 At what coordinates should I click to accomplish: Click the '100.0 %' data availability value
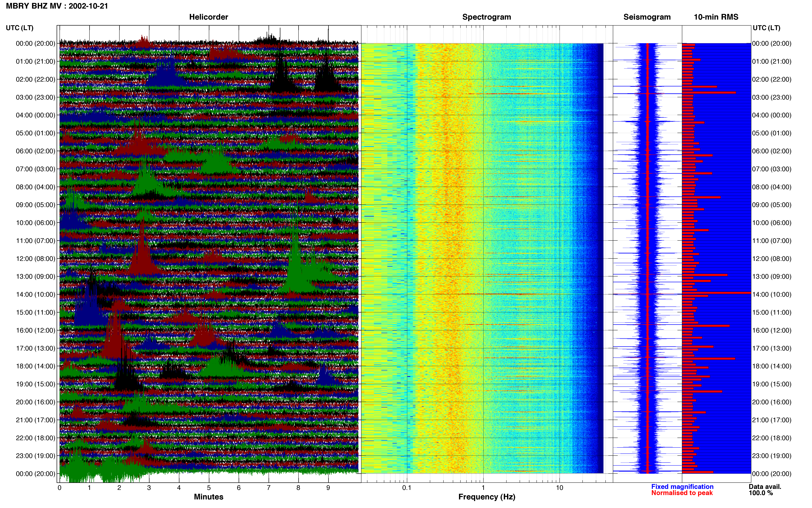(x=761, y=493)
